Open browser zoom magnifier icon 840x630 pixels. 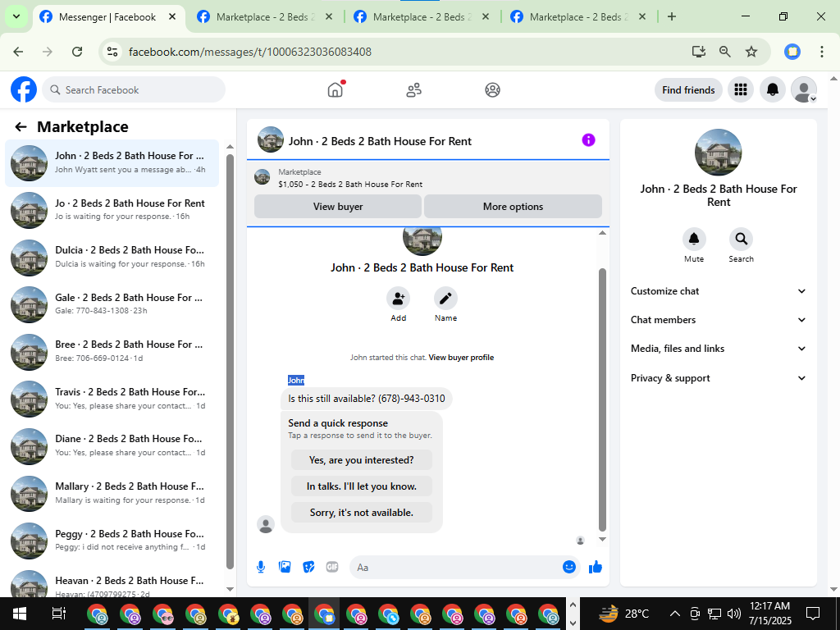(x=725, y=52)
